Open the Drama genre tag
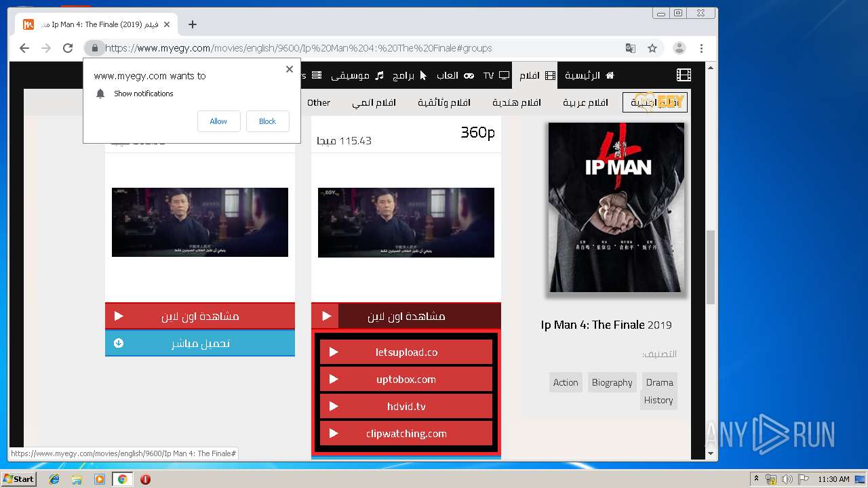 click(660, 382)
